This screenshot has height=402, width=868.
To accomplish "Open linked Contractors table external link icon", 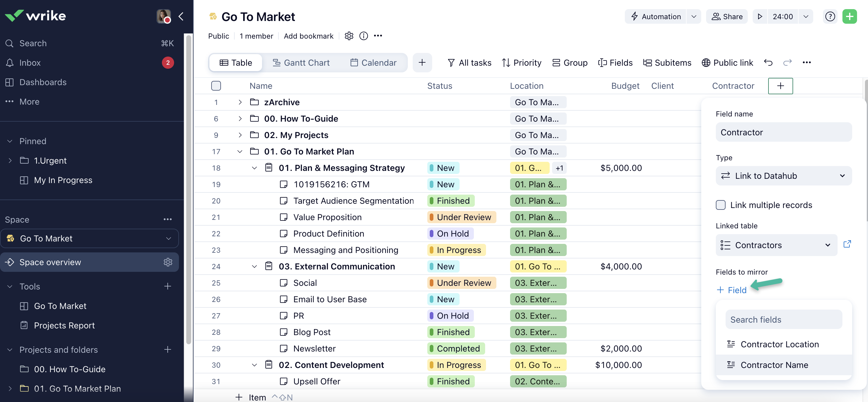I will tap(847, 244).
